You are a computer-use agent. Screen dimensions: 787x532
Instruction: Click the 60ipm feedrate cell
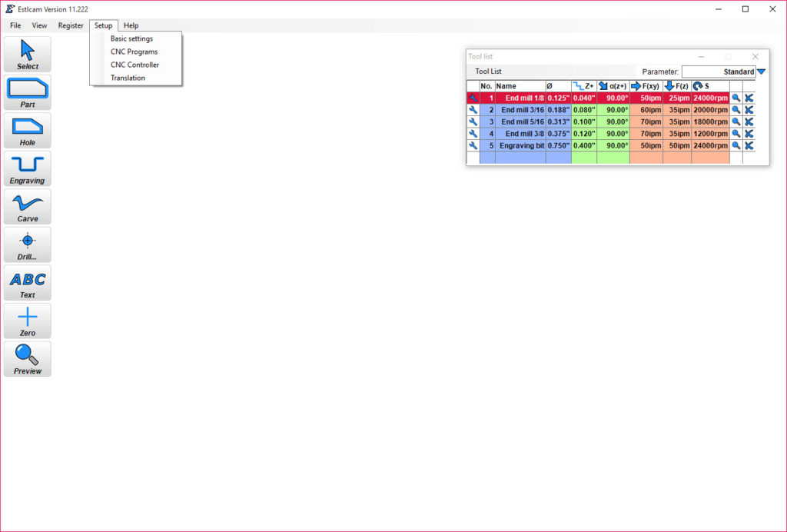click(x=646, y=110)
